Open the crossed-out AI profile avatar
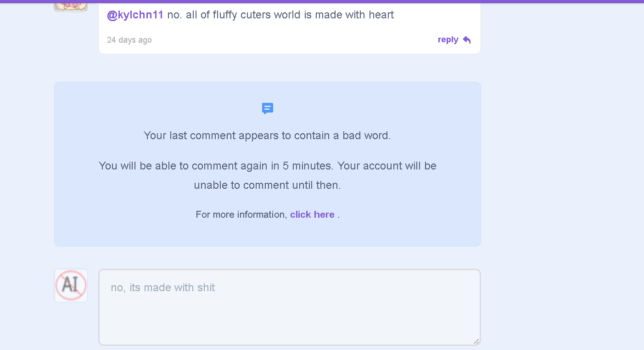The image size is (644, 350). point(71,285)
